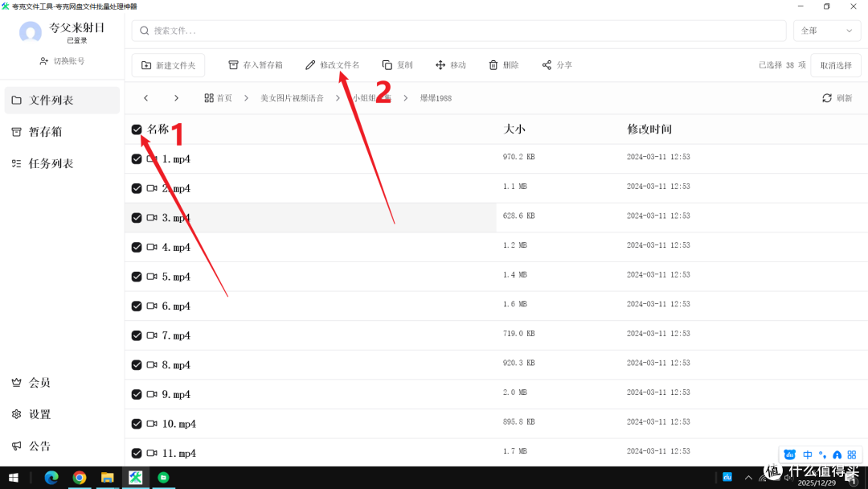This screenshot has width=868, height=489.
Task: Click the file name 7.mp4
Action: 176,335
